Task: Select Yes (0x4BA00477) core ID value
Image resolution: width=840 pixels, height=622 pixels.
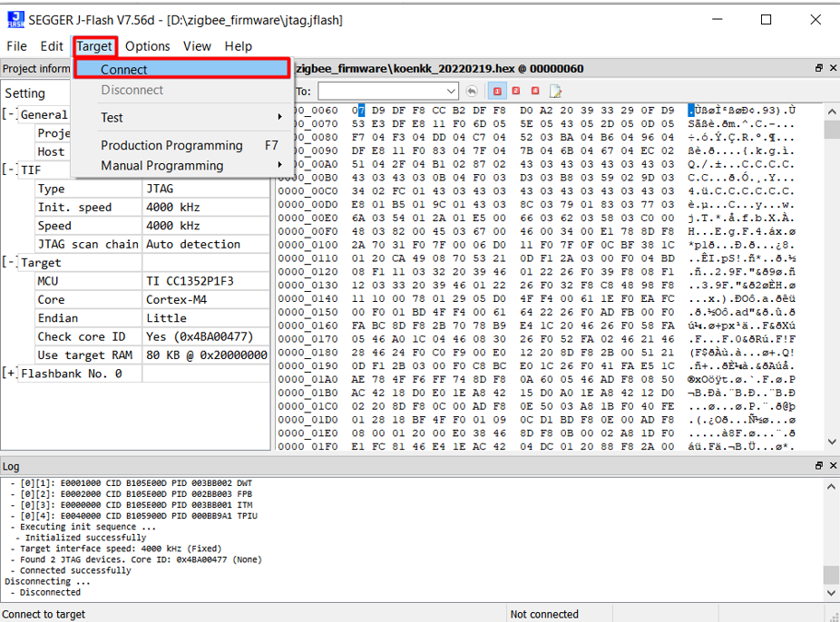Action: tap(206, 336)
